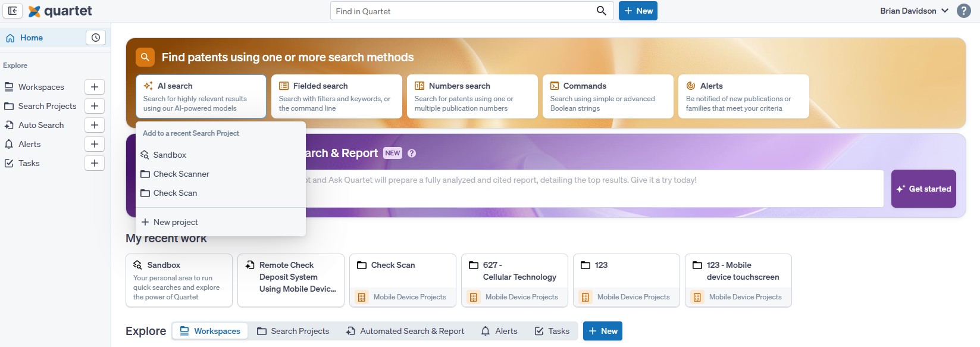
Task: Click the NEW badge next to Report heading
Action: click(x=393, y=153)
